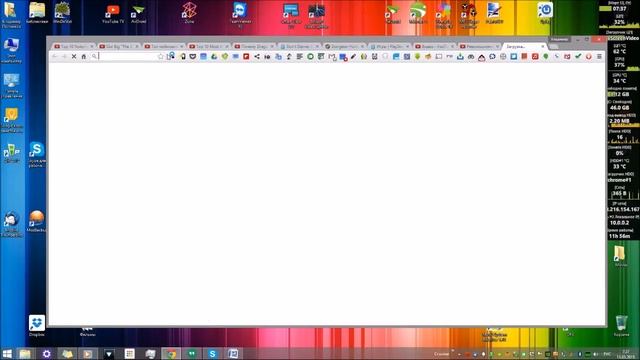Viewport: 640px width, 360px height.
Task: Click the dark blue gear extension icon
Action: click(492, 57)
